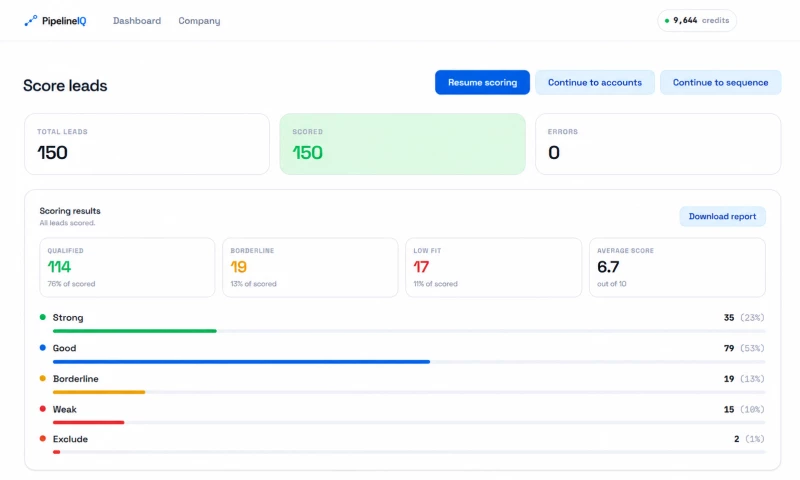Open the Company nav item

(x=199, y=21)
